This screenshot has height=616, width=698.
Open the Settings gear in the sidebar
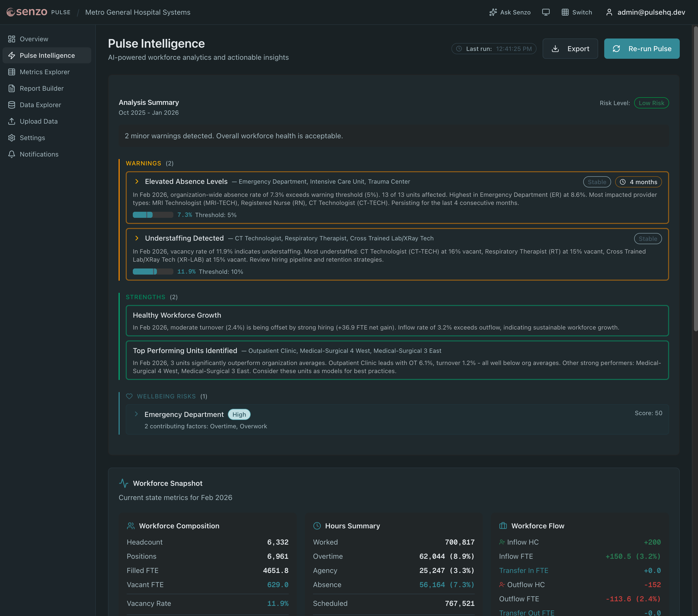[x=11, y=138]
